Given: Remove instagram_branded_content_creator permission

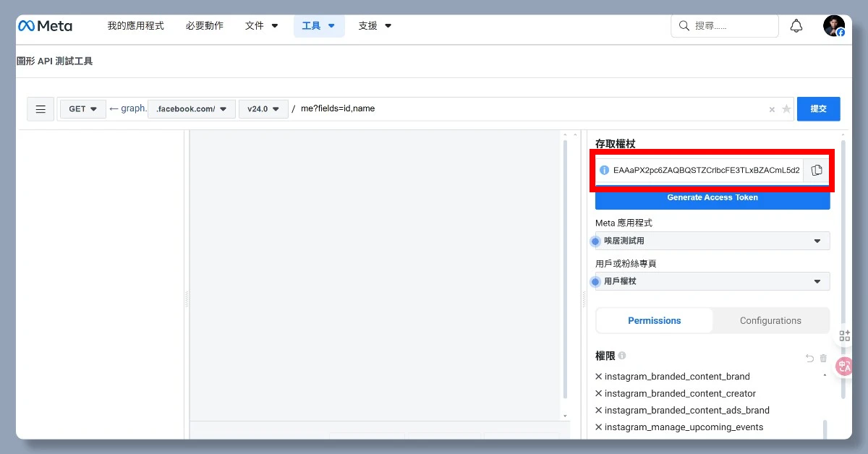Looking at the screenshot, I should (x=599, y=394).
